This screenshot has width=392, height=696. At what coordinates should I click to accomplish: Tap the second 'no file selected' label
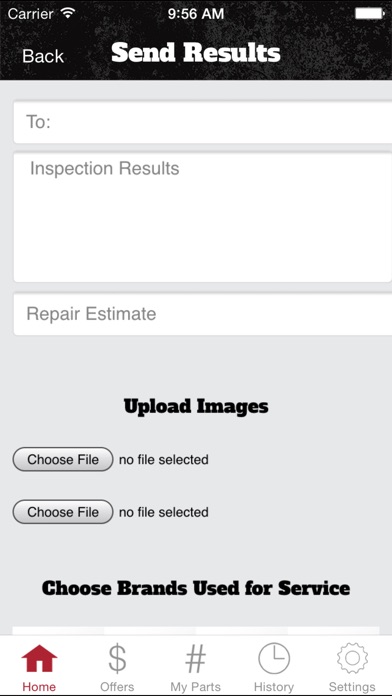[x=164, y=512]
